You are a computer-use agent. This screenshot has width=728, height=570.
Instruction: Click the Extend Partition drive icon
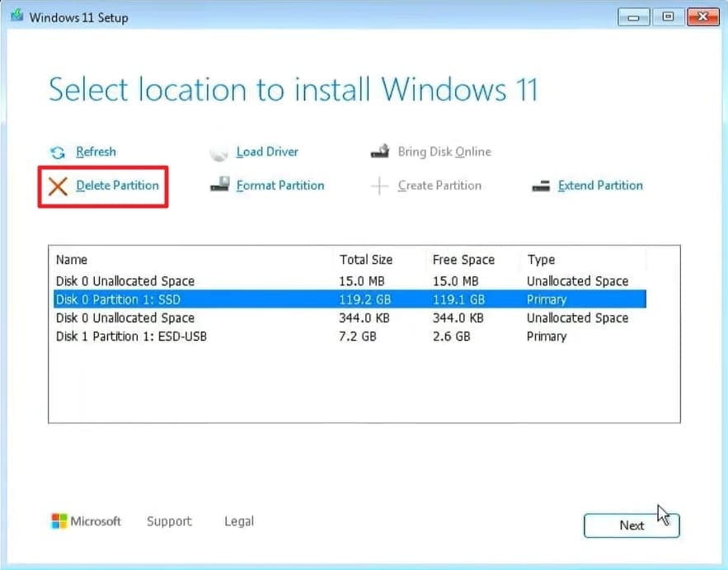(541, 186)
